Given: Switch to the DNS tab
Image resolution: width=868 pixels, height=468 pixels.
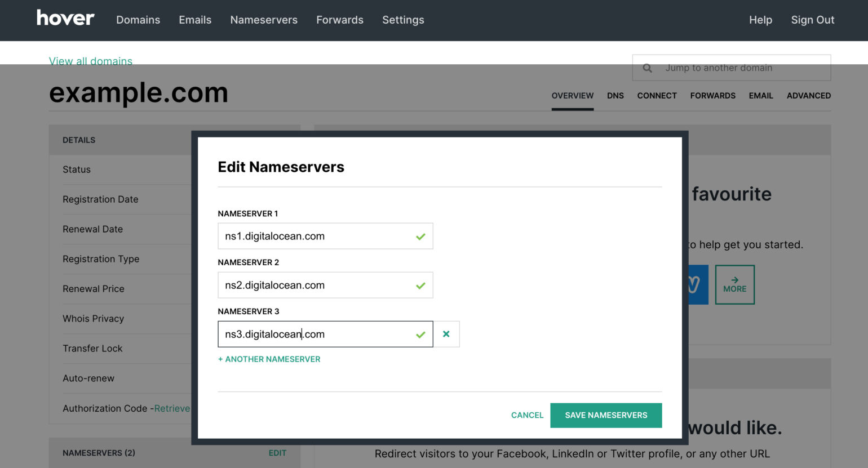Looking at the screenshot, I should click(615, 96).
